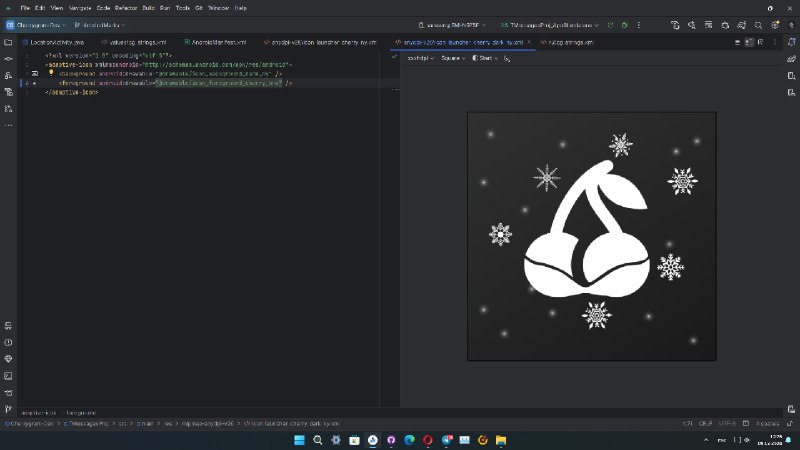The width and height of the screenshot is (800, 450).
Task: Open the run configuration dropdown
Action: [550, 25]
